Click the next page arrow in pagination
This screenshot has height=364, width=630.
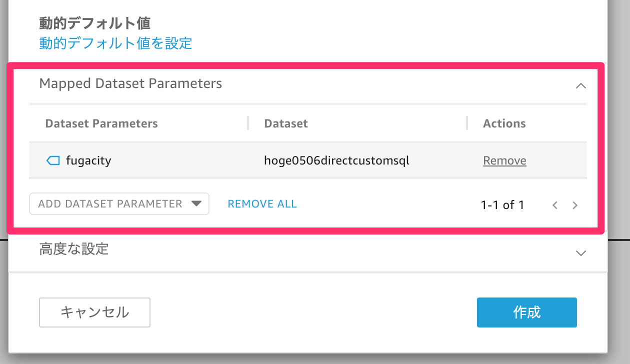[x=574, y=205]
